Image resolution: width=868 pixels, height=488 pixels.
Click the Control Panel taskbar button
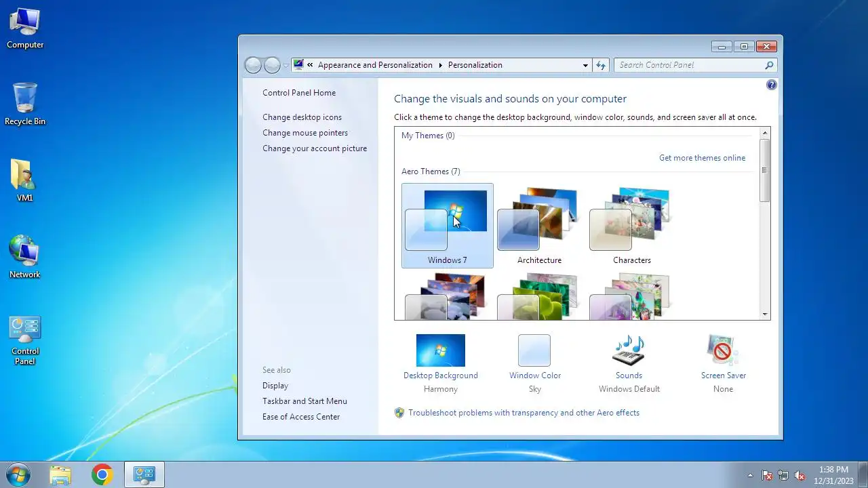(144, 475)
